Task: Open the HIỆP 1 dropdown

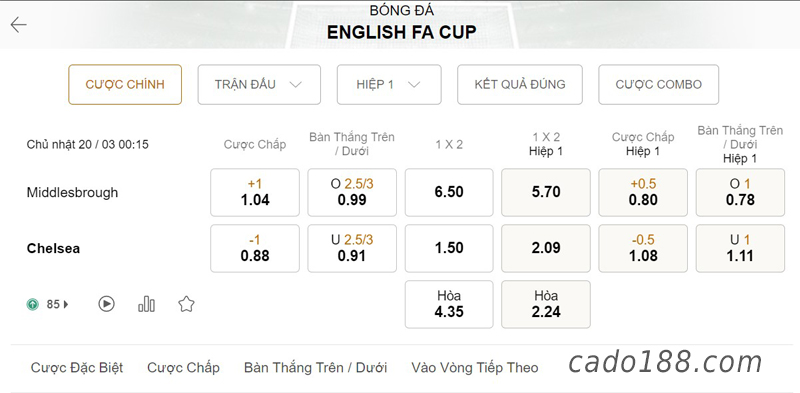Action: pyautogui.click(x=389, y=85)
